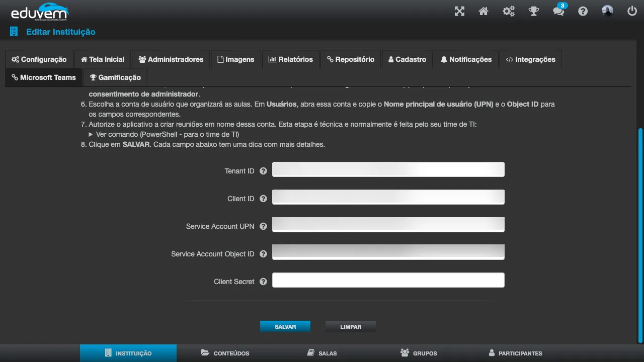Click the page vertical scrollbar
644x362 pixels.
[x=640, y=235]
